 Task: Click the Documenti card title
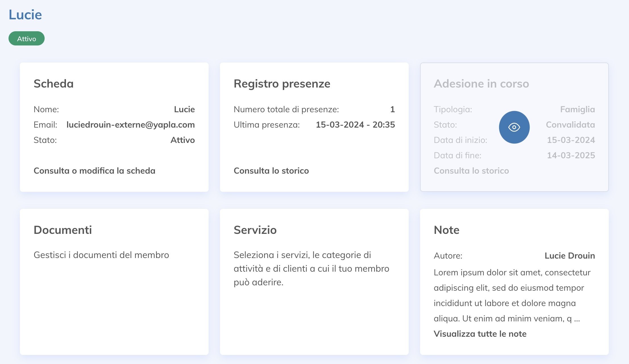click(x=63, y=230)
